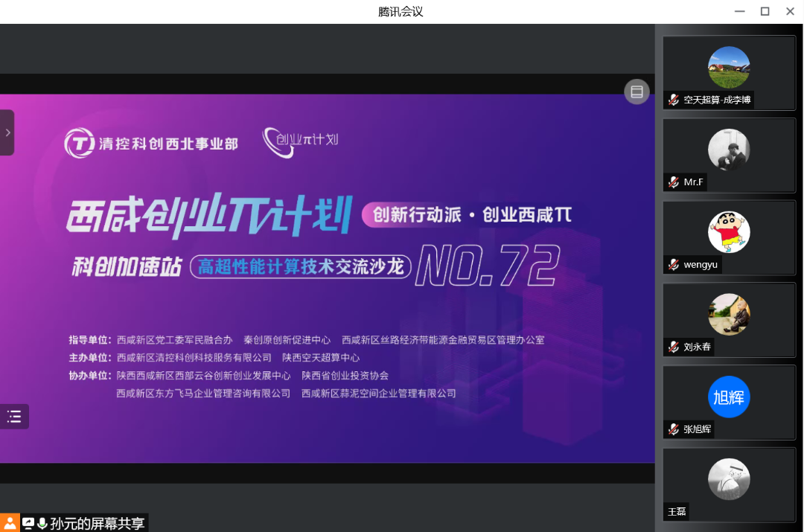Click the screen layout switch icon
Viewport: 804px width, 532px height.
pos(636,92)
